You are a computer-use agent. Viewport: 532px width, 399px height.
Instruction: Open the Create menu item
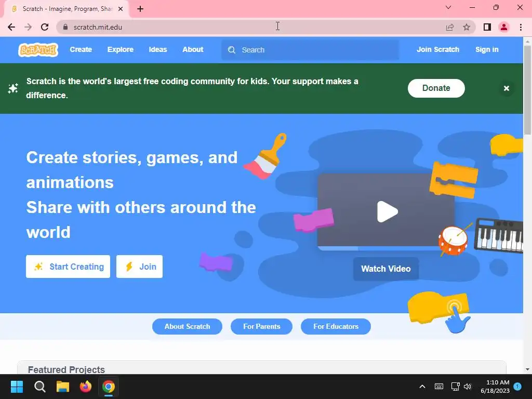[x=81, y=49]
